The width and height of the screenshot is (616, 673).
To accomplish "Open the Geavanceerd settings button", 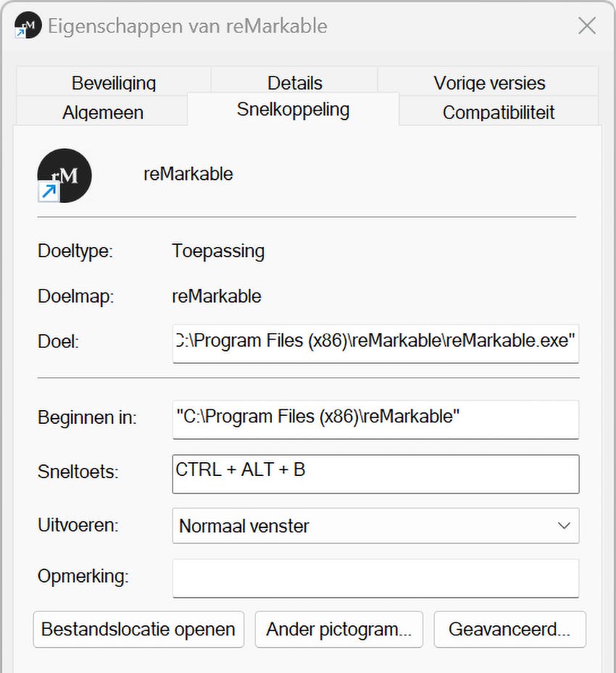I will click(x=509, y=629).
